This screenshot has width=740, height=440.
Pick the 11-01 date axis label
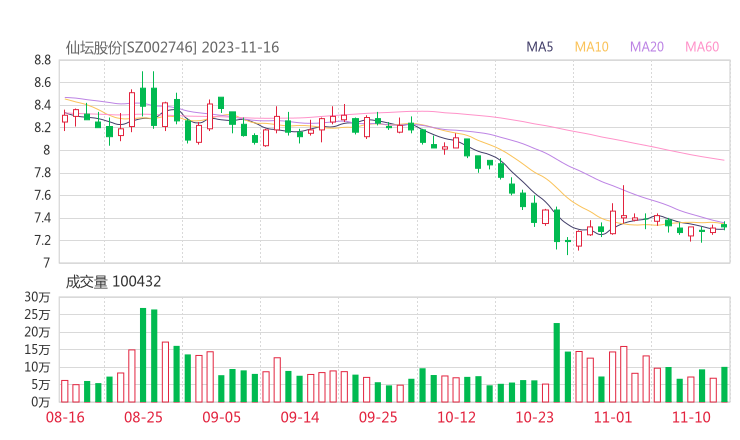(x=612, y=416)
